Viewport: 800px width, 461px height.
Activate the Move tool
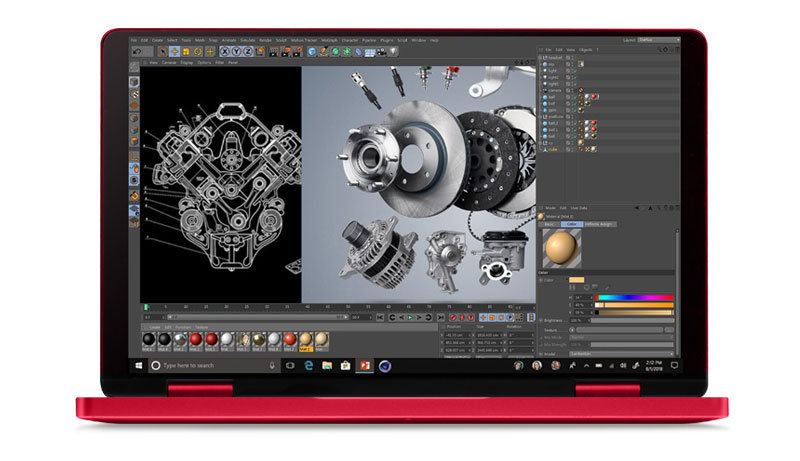click(174, 52)
